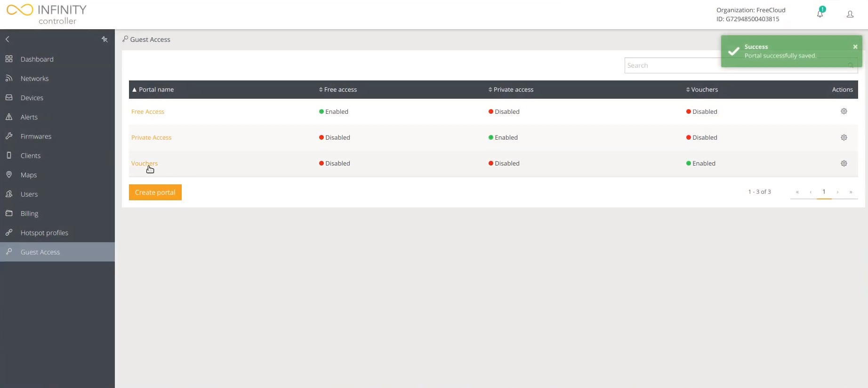Go to next page
This screenshot has height=388, width=868.
coord(837,192)
